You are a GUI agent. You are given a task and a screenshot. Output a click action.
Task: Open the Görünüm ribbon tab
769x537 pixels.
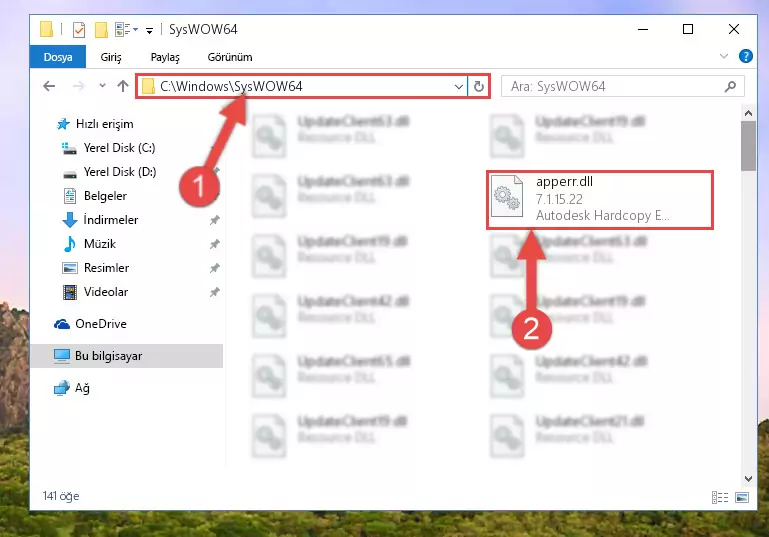tap(230, 57)
